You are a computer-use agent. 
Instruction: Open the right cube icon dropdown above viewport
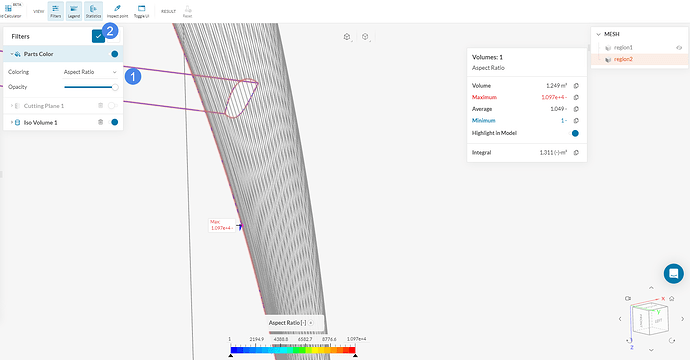pos(365,37)
